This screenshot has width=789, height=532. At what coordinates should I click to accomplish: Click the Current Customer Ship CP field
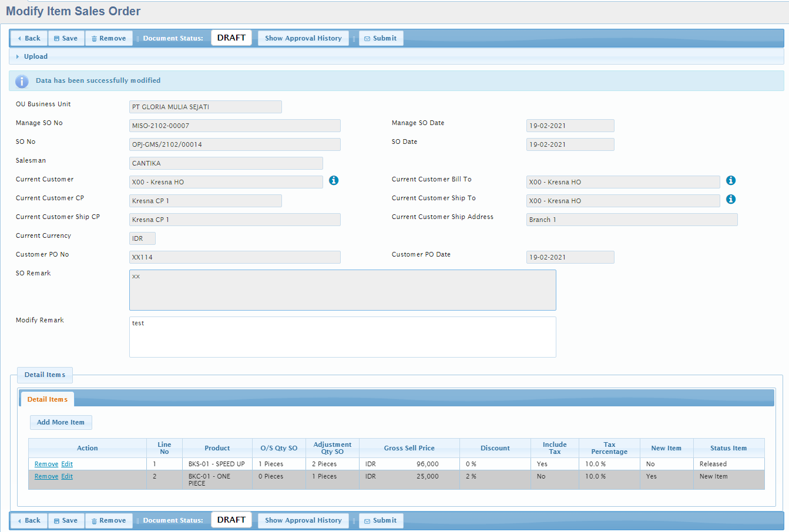click(234, 220)
